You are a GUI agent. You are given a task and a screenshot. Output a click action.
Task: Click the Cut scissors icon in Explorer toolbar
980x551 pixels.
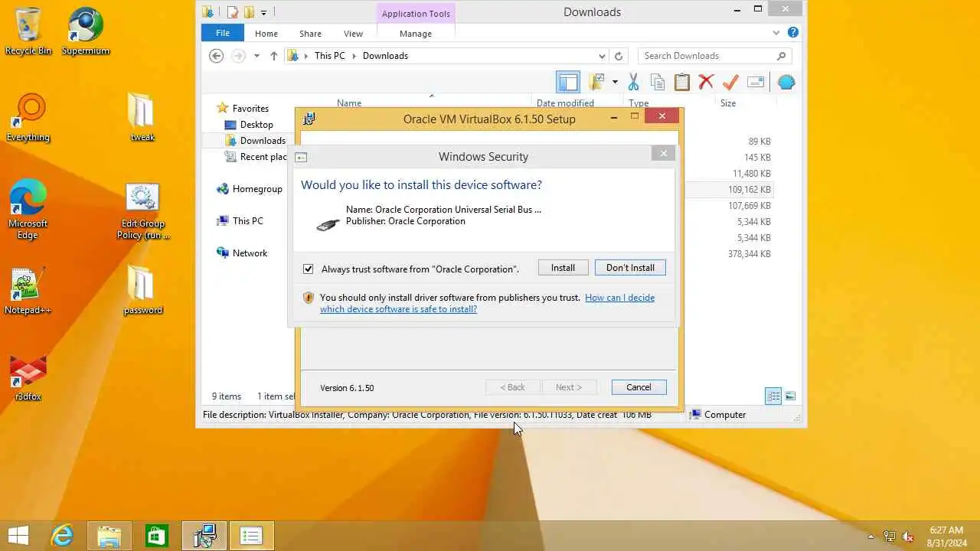point(633,82)
